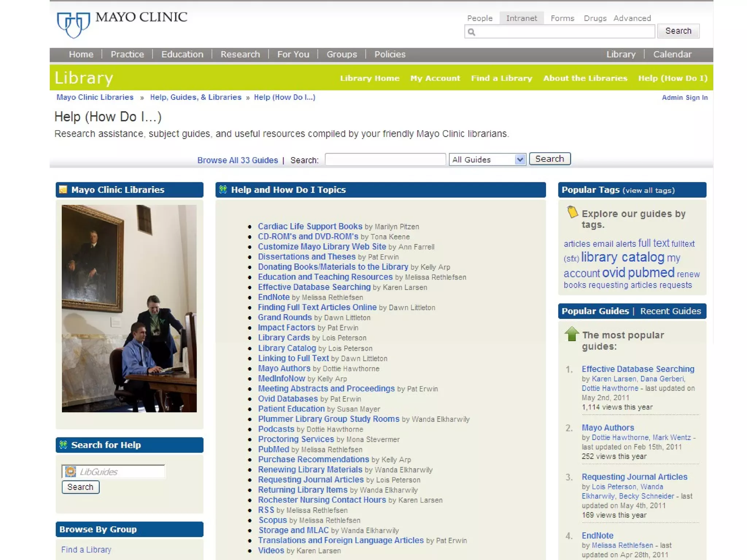Click the Search button beside All Guides
This screenshot has height=560, width=747.
coord(549,159)
